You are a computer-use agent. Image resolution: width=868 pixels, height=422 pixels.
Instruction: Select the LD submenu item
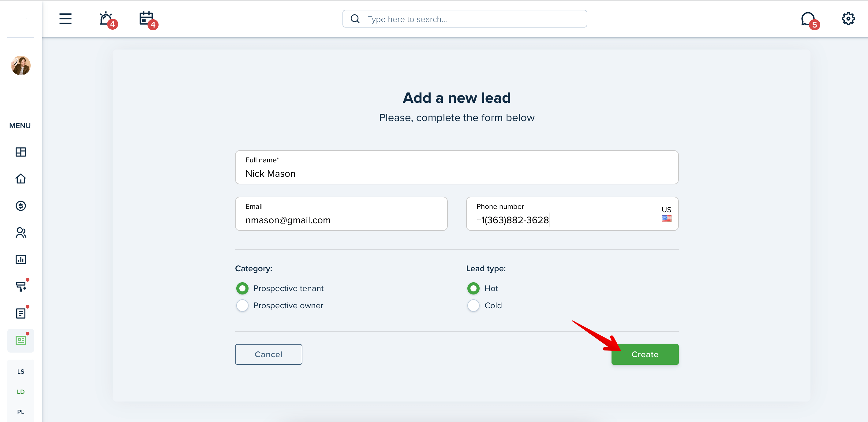point(21,392)
